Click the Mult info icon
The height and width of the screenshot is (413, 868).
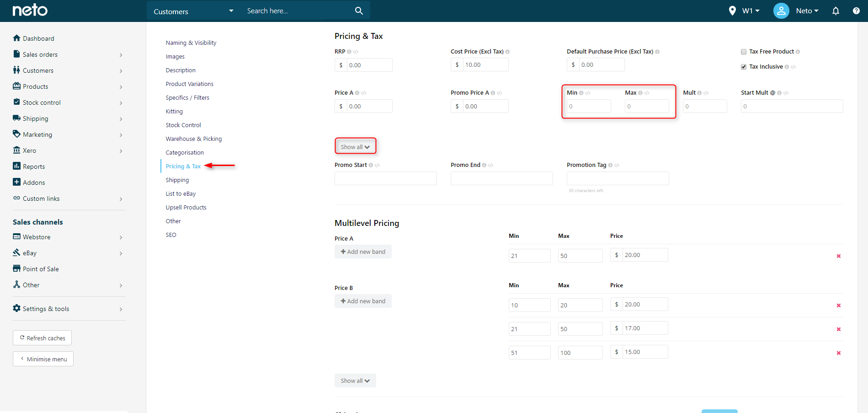tap(699, 93)
